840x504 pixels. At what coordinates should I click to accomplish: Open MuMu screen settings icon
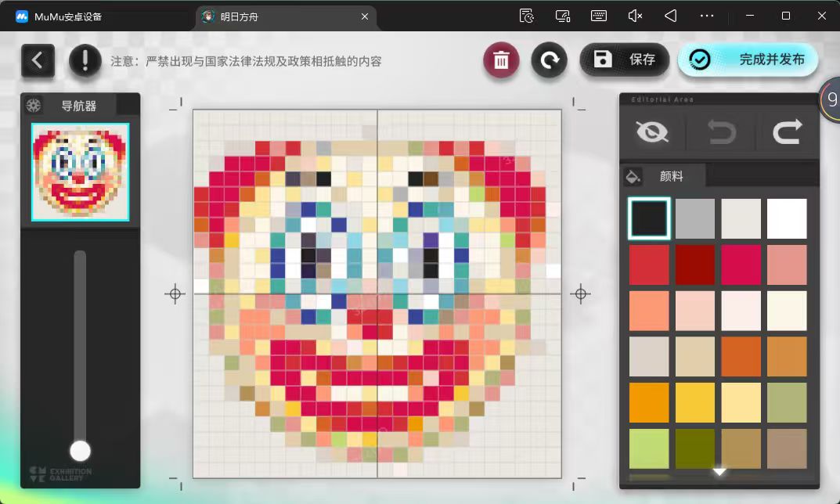coord(563,16)
